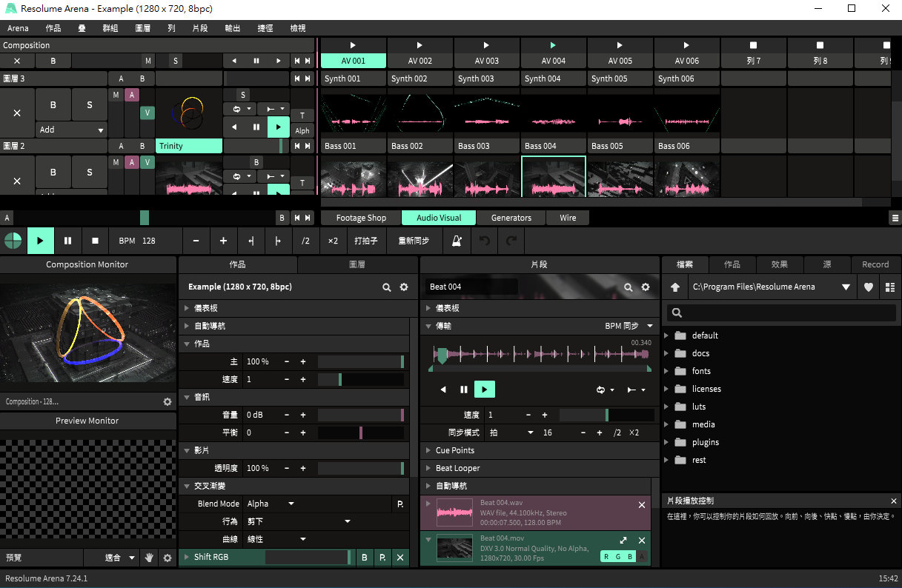Open the file path dropdown arrow

846,287
